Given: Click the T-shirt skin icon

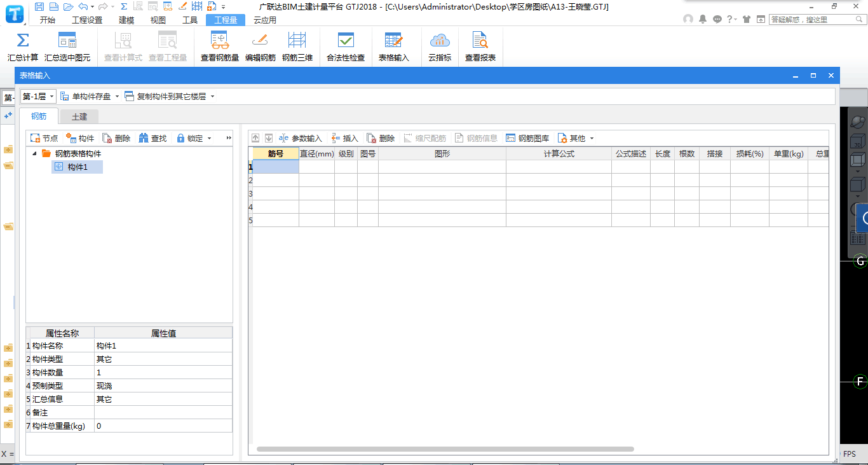Looking at the screenshot, I should (x=746, y=19).
